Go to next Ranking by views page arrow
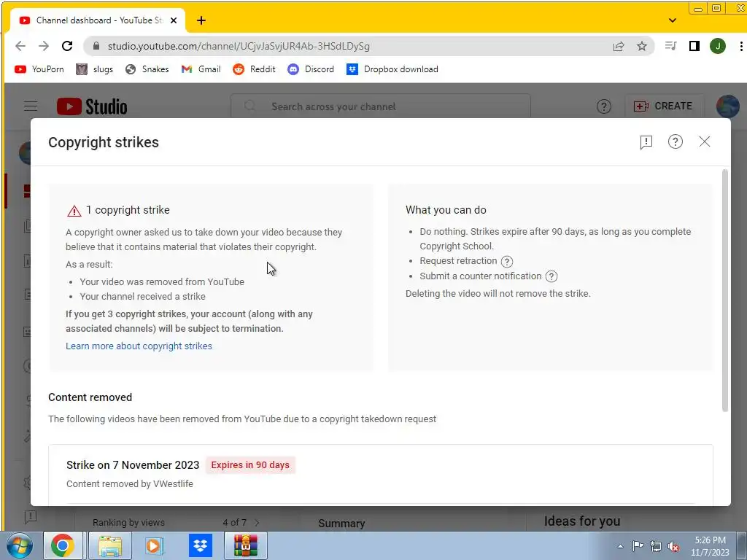747x560 pixels. coord(258,523)
